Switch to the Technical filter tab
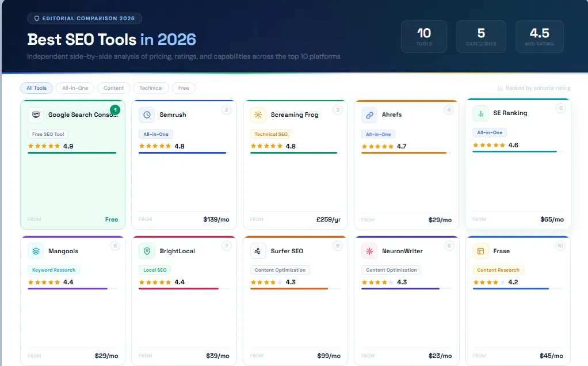This screenshot has width=588, height=366. click(151, 88)
